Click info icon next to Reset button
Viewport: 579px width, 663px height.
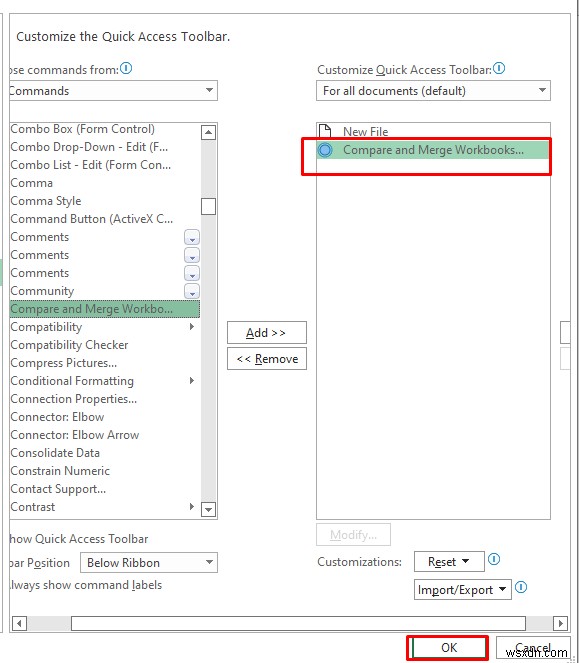pyautogui.click(x=494, y=559)
